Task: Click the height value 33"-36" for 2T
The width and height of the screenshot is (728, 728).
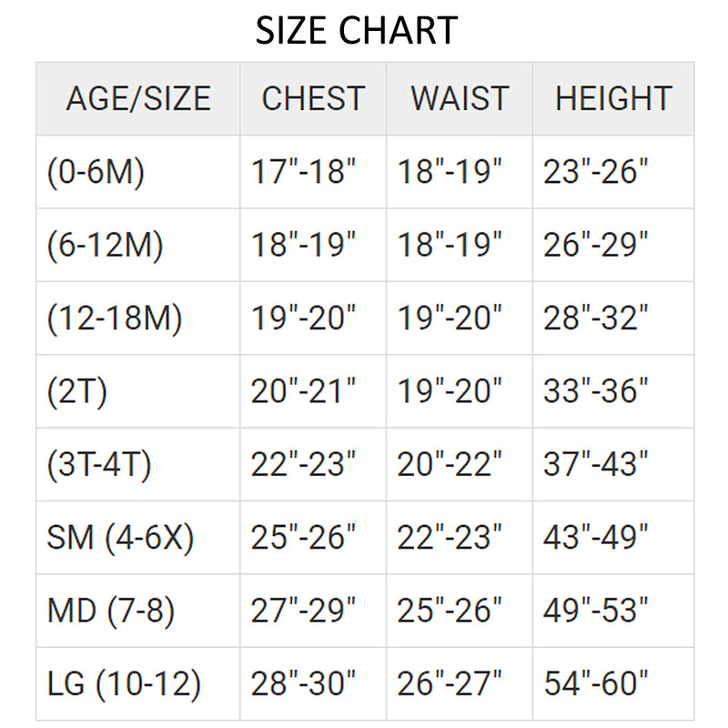Action: pyautogui.click(x=596, y=391)
